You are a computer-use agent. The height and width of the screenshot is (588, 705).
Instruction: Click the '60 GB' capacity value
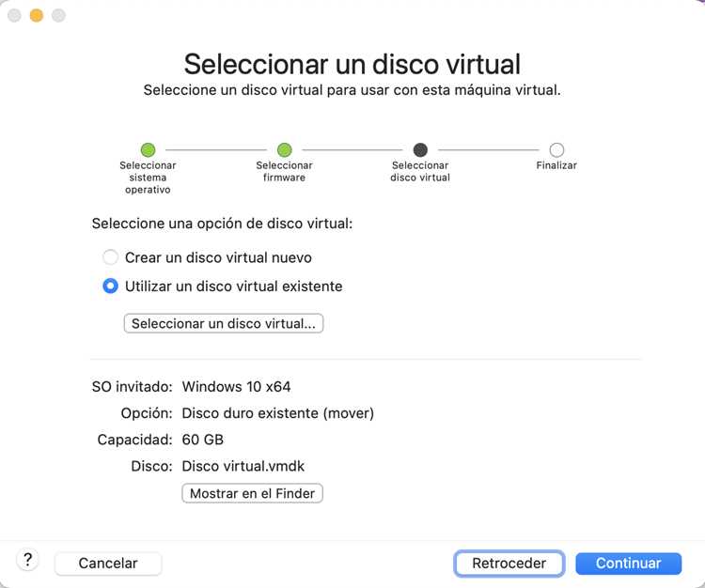click(x=203, y=440)
